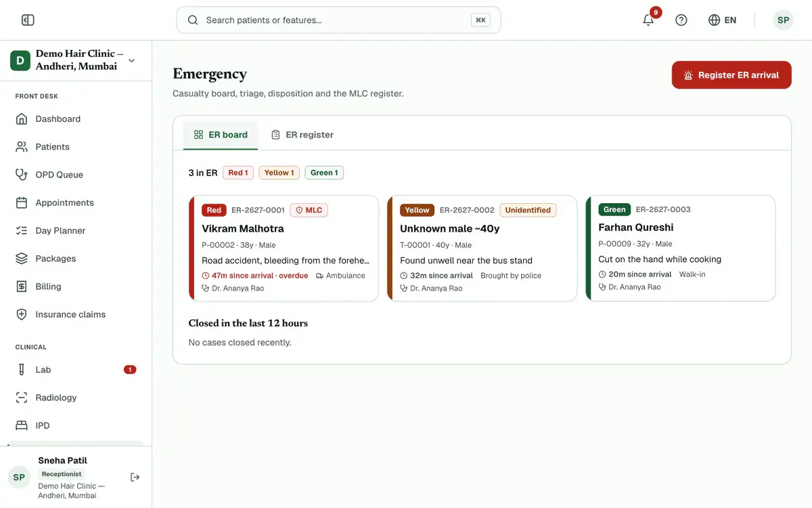Screen dimensions: 812x508
Task: Open the EN language dropdown
Action: pyautogui.click(x=722, y=20)
